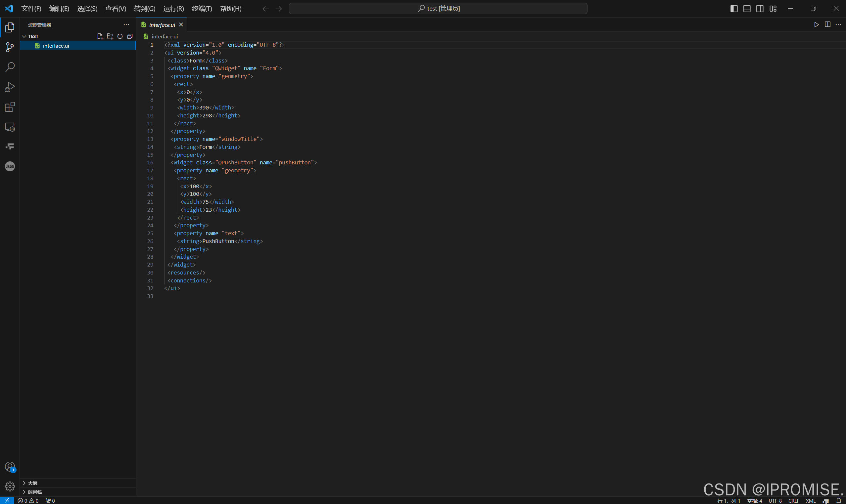Toggle the bottom panel visibility
This screenshot has height=504, width=846.
pos(747,9)
